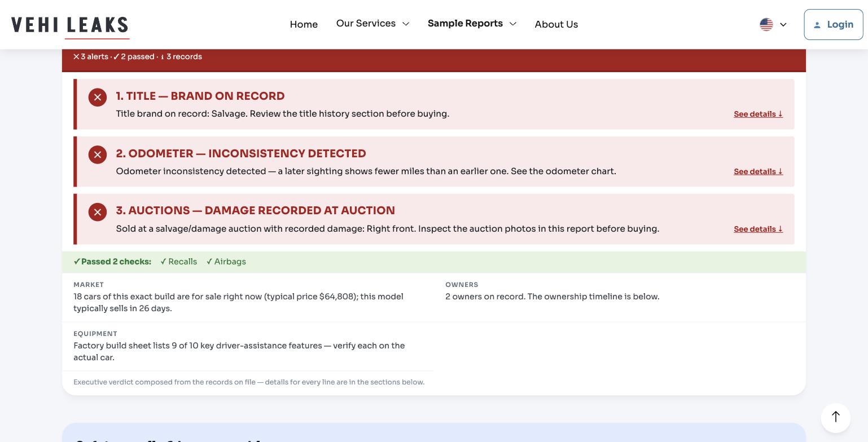Open the Home page

pyautogui.click(x=304, y=24)
